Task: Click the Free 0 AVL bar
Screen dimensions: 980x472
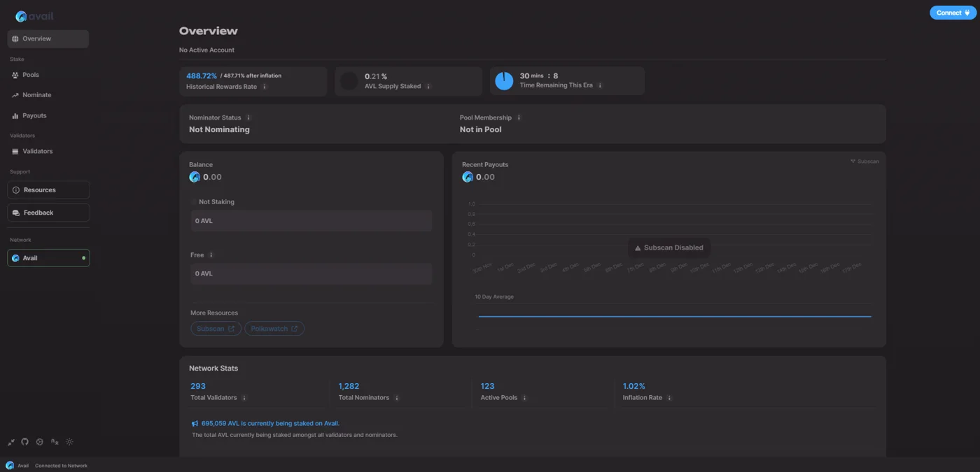Action: pos(311,273)
